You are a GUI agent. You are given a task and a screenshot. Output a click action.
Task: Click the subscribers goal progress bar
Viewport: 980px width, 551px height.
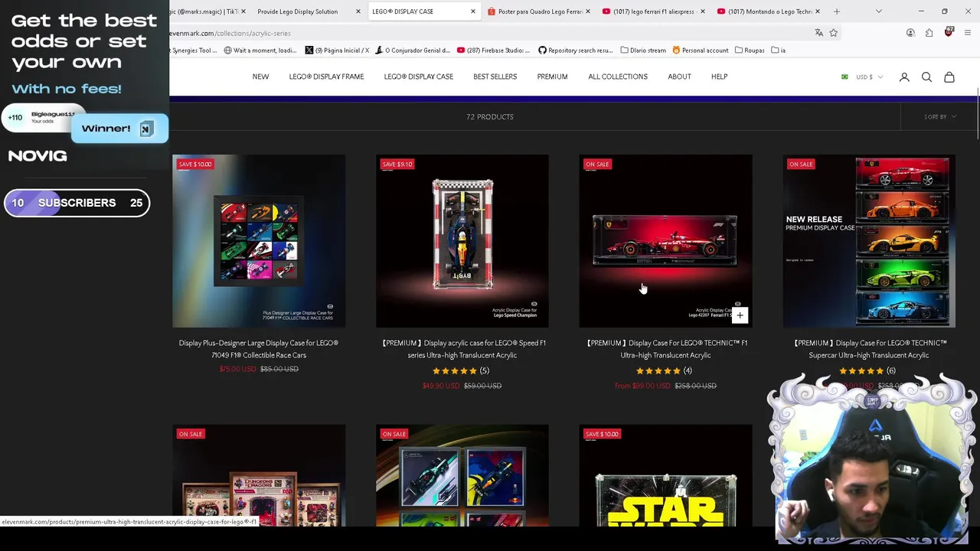pyautogui.click(x=77, y=203)
